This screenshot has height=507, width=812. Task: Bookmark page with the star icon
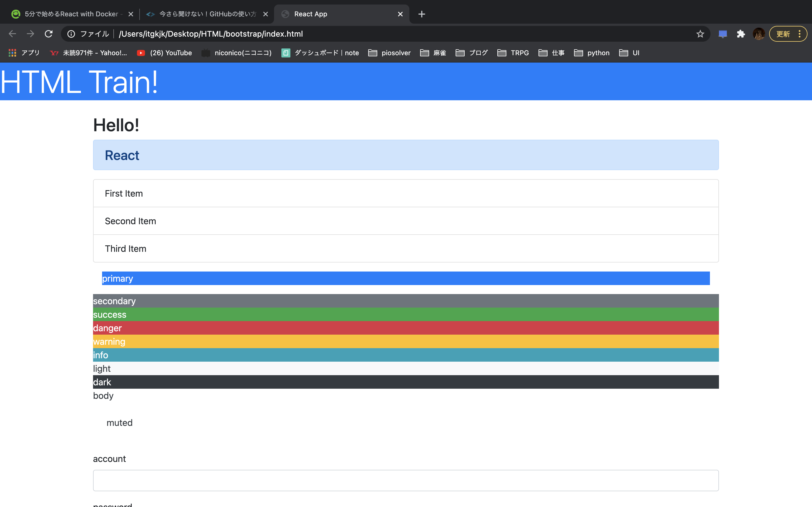700,34
